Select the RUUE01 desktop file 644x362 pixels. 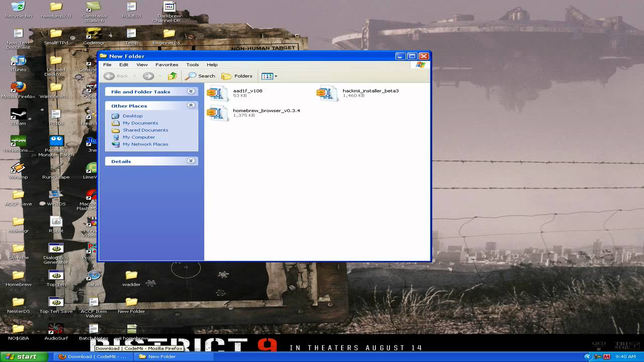(x=131, y=10)
